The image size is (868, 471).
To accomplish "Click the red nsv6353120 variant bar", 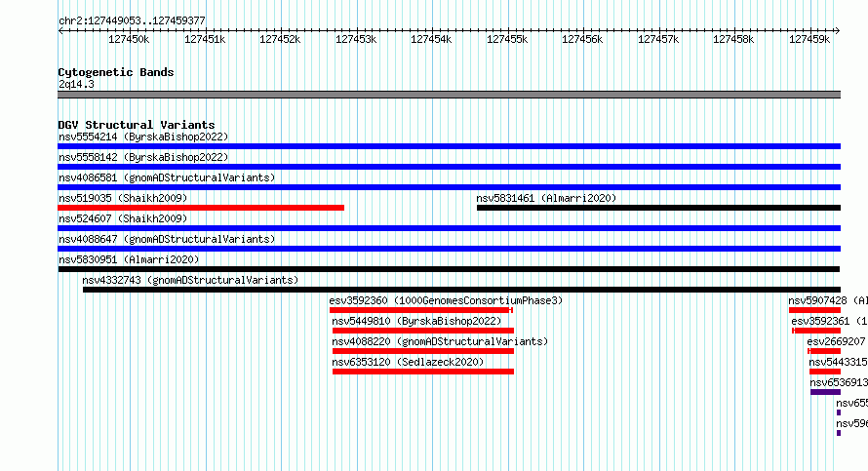I will (x=423, y=372).
